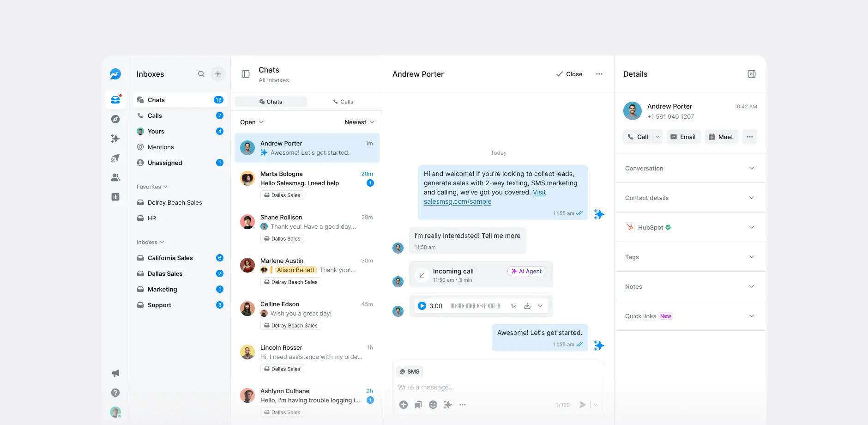Add new inbox with plus button
This screenshot has width=868, height=425.
coord(218,74)
